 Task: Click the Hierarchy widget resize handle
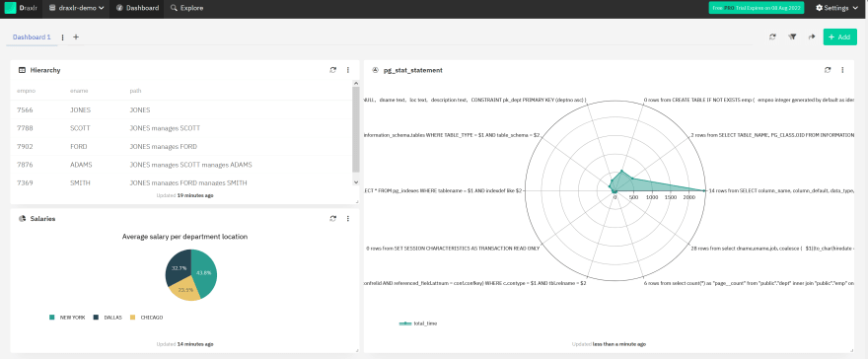coord(356,202)
